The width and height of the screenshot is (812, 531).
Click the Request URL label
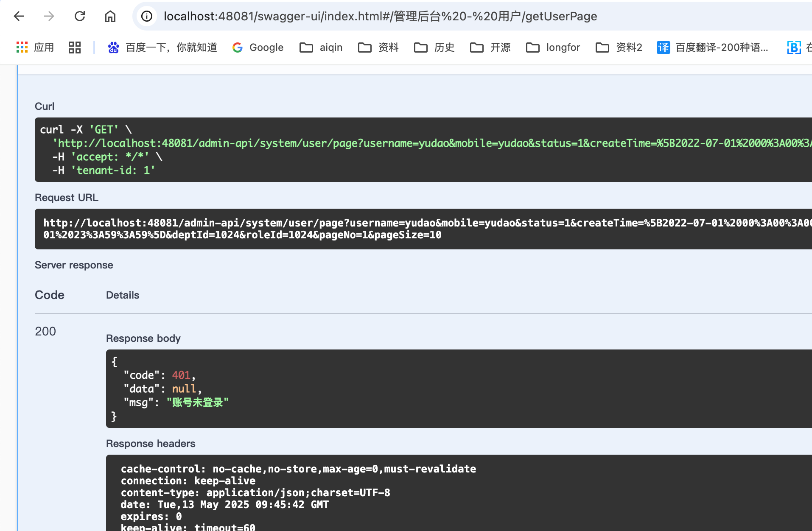[x=67, y=197]
